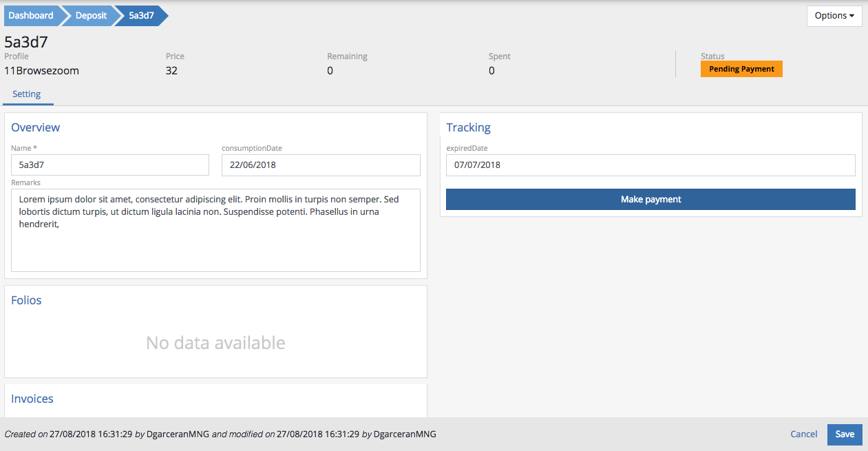Click the 11Browsezoom profile value
This screenshot has height=451, width=868.
(42, 70)
